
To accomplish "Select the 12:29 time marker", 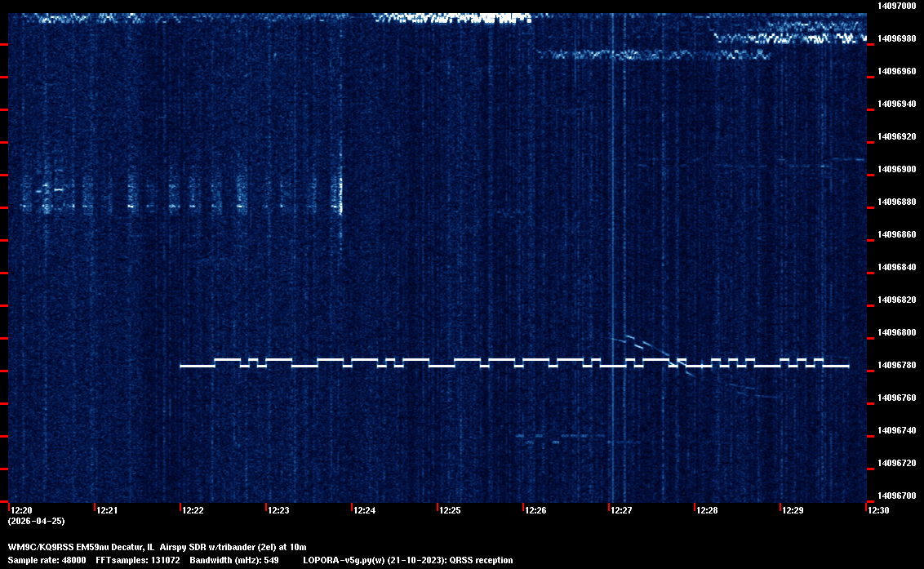I will click(793, 511).
